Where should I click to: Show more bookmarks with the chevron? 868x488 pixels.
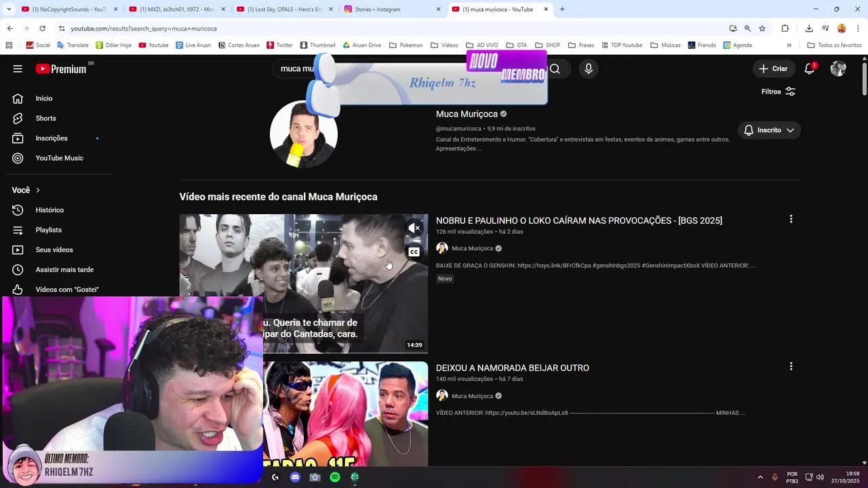coord(789,45)
